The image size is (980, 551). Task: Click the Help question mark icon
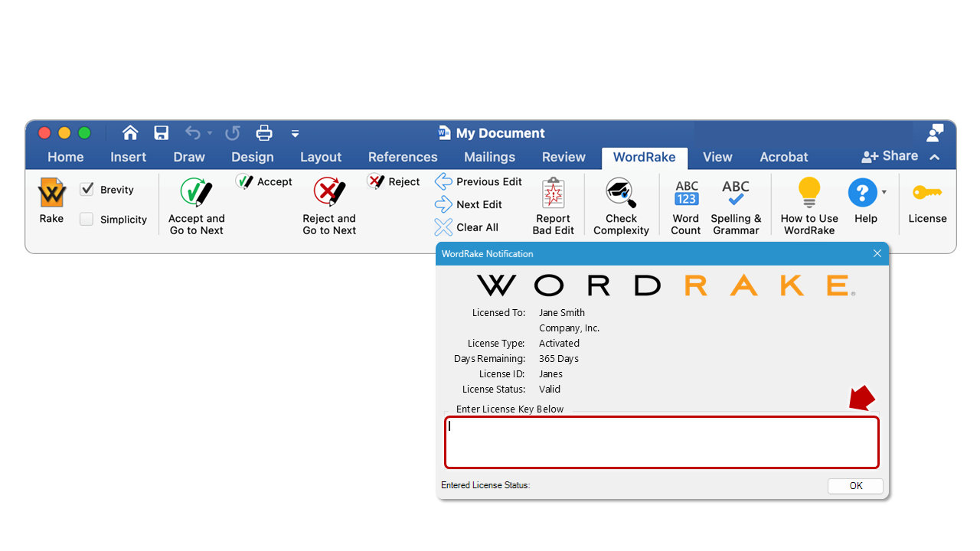pyautogui.click(x=862, y=192)
